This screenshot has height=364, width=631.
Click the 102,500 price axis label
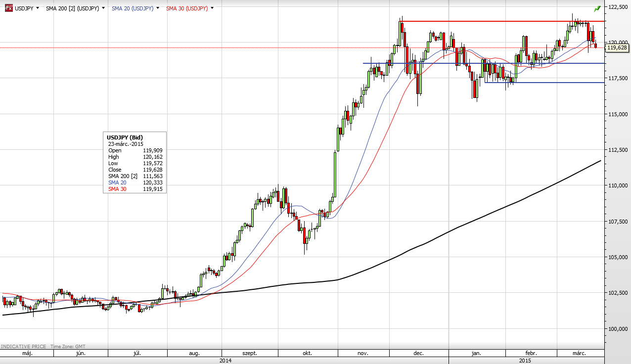coord(618,293)
